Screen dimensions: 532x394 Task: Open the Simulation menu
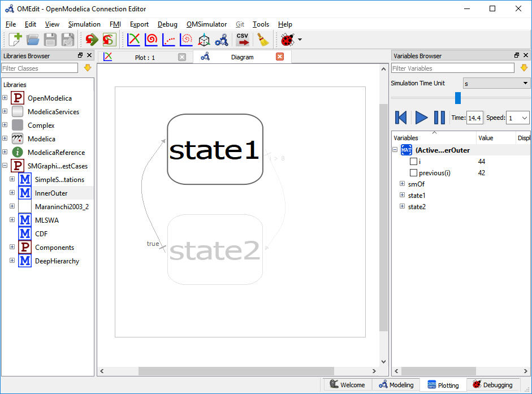pyautogui.click(x=84, y=24)
